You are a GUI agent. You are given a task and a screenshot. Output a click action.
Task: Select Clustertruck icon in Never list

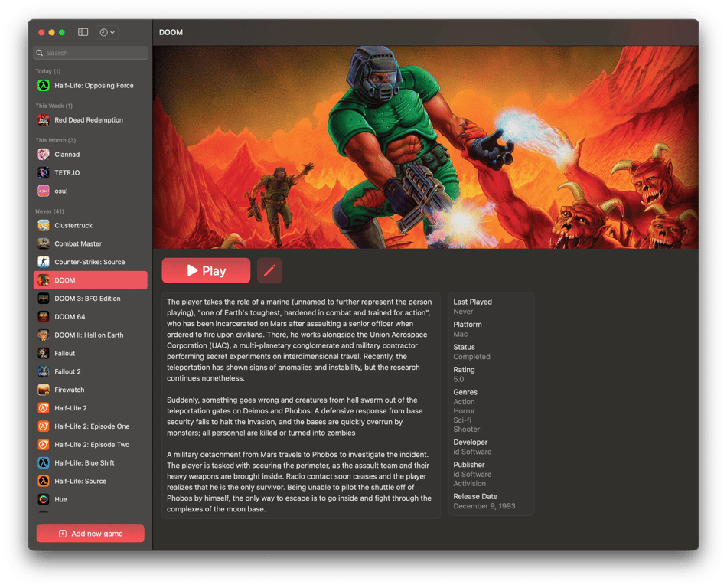click(44, 225)
